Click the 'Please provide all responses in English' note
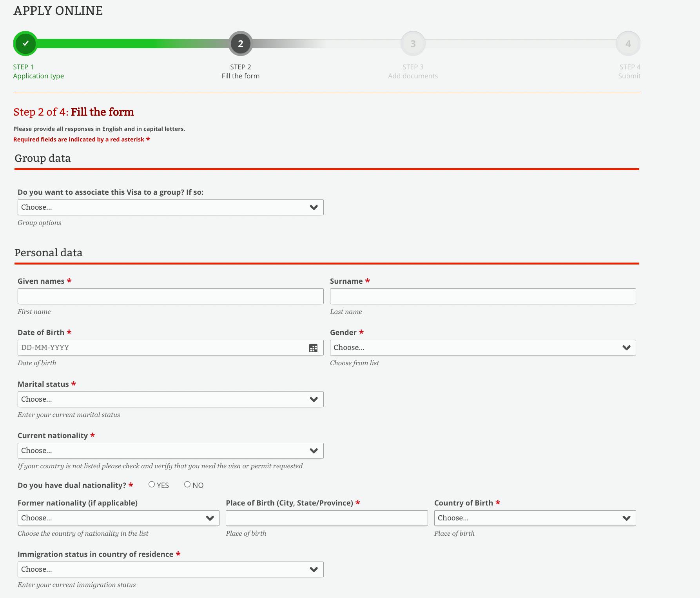The height and width of the screenshot is (598, 700). (99, 129)
